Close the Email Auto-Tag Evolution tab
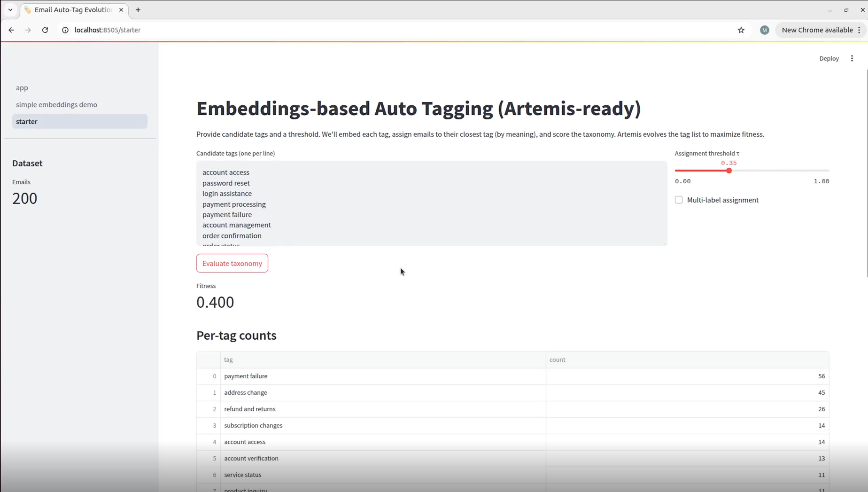868x492 pixels. pyautogui.click(x=121, y=10)
